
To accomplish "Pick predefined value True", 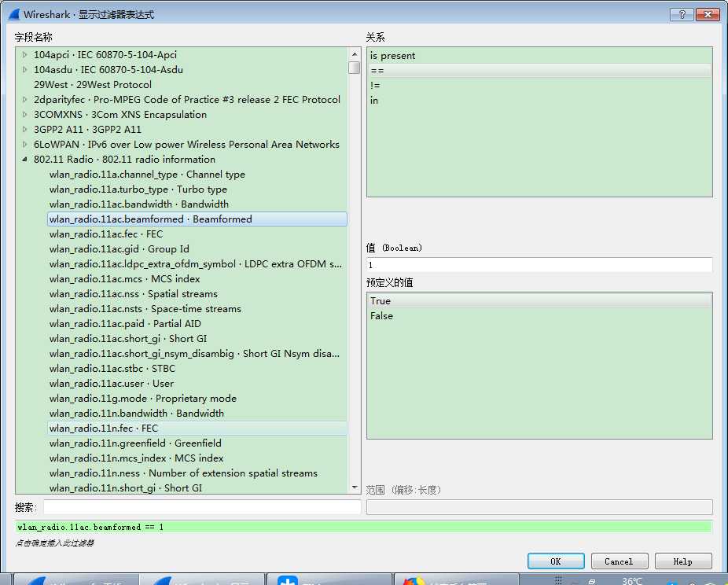I will 539,301.
